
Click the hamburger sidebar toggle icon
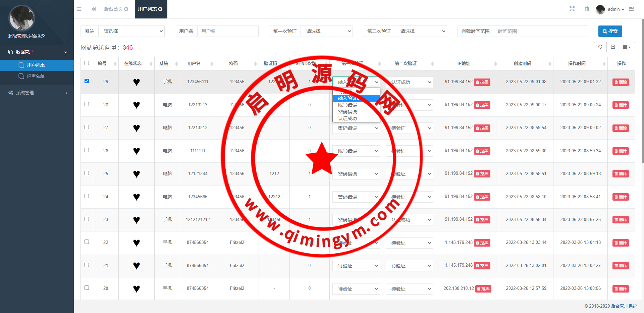point(79,9)
